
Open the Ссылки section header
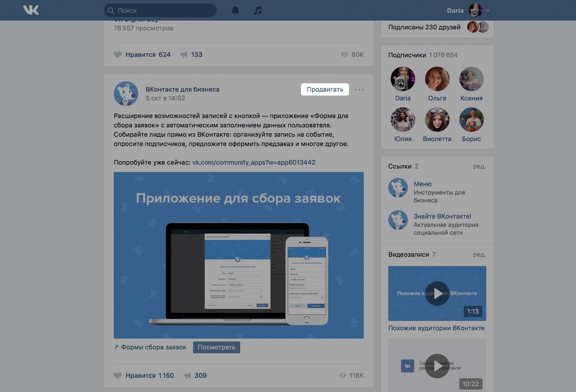coord(403,166)
